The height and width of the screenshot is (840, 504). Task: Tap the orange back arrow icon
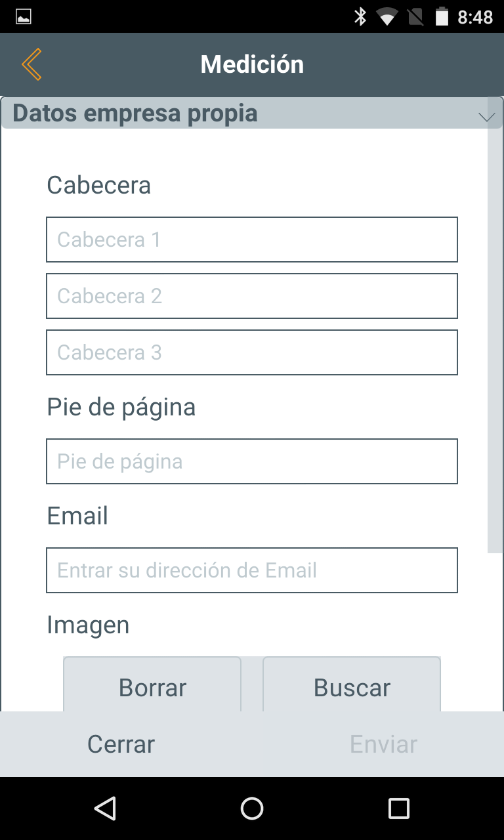coord(31,64)
